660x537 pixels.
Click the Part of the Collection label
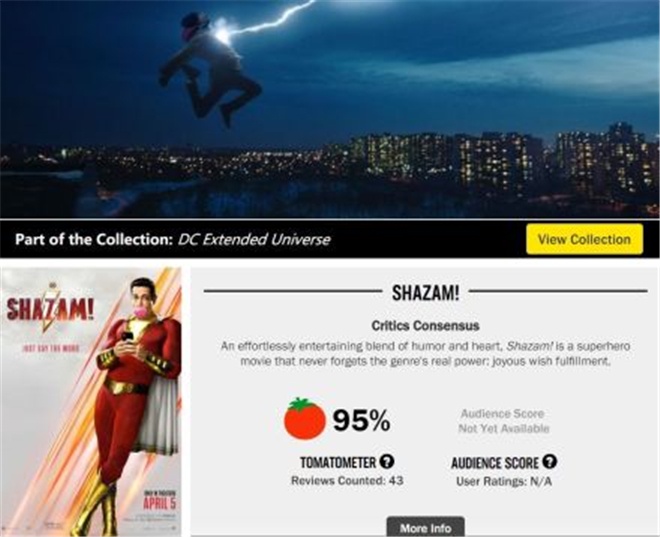pos(94,239)
